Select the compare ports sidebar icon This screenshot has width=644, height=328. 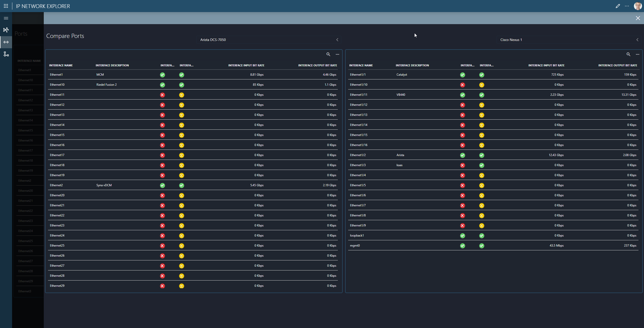[x=6, y=42]
